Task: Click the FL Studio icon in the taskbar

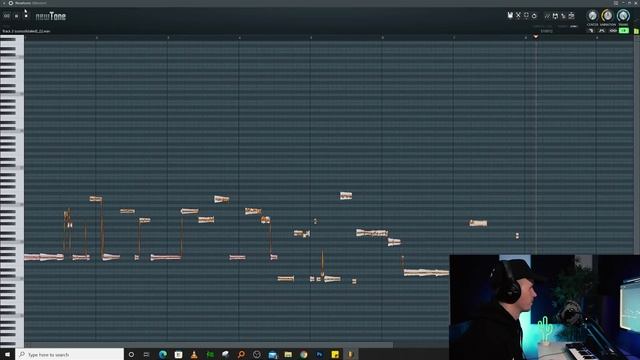Action: click(x=351, y=354)
